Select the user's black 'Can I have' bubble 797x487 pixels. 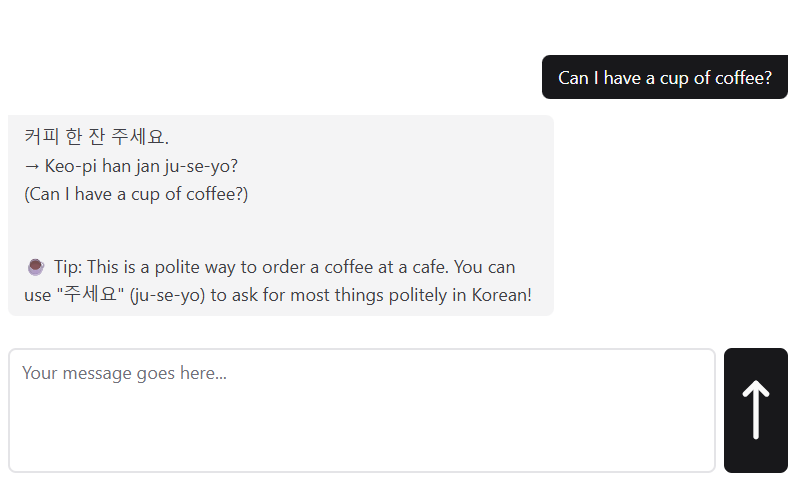point(664,77)
